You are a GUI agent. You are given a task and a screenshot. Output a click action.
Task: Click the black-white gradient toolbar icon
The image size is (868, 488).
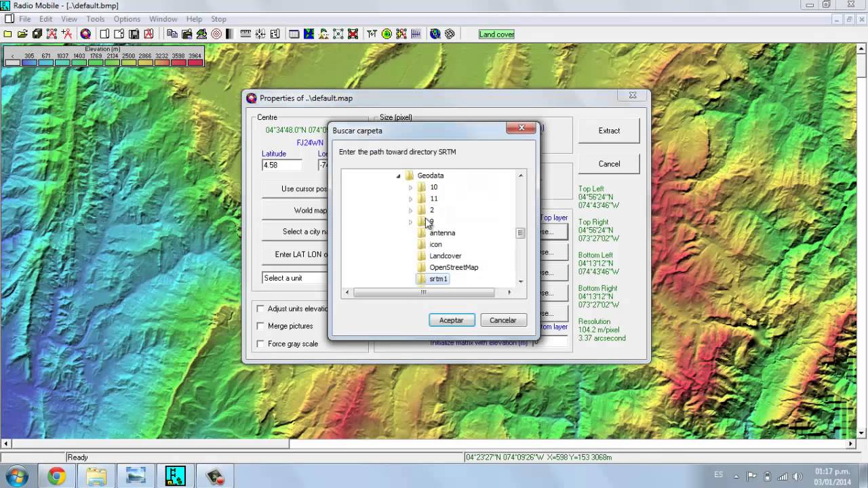click(x=231, y=34)
